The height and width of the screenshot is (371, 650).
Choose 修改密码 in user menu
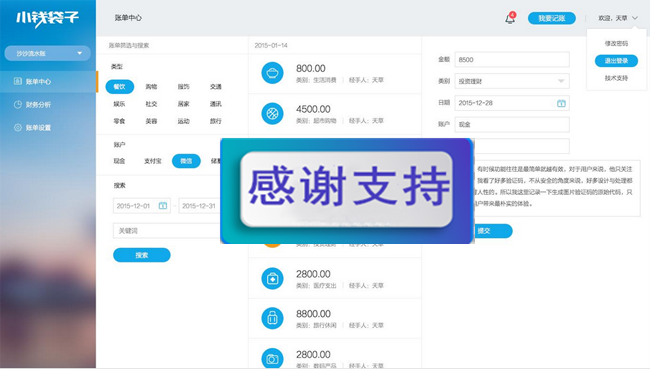(616, 43)
